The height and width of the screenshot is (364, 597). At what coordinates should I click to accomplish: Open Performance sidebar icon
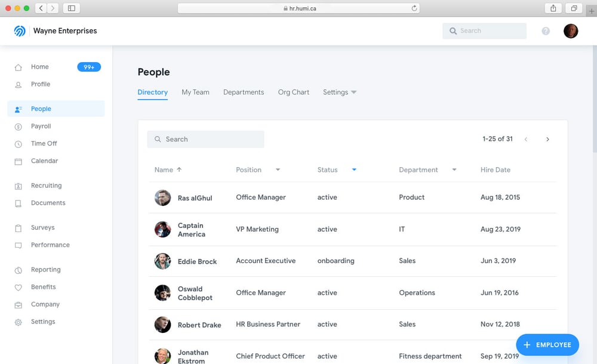19,246
